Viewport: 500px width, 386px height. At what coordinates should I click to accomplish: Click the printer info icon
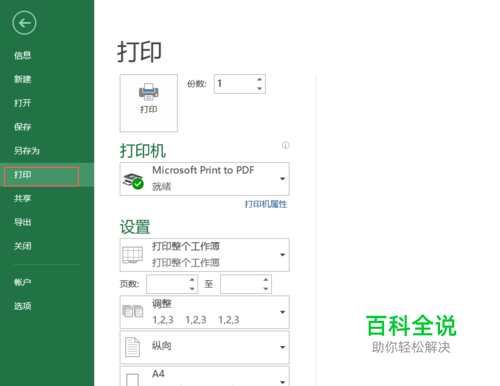(x=286, y=145)
